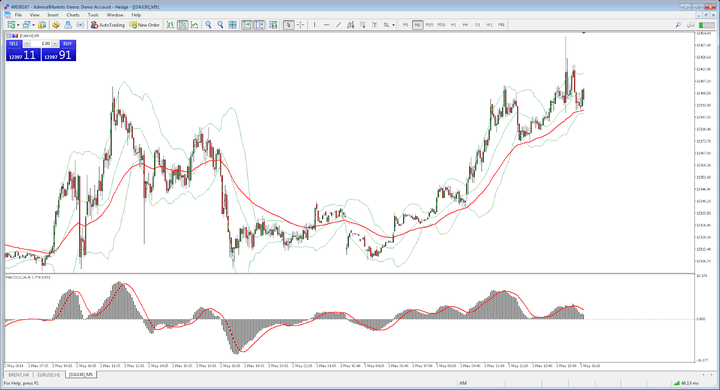
Task: Create a new chart via toolbar icon
Action: [x=10, y=25]
